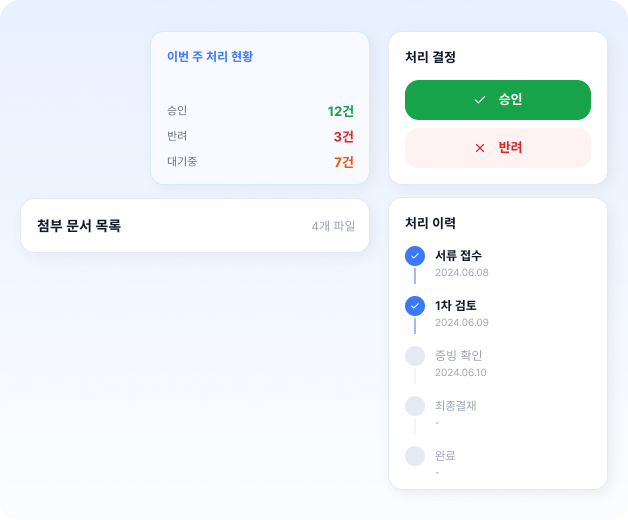Click the checkmark icon in 승인 button
This screenshot has width=628, height=520.
tap(480, 100)
